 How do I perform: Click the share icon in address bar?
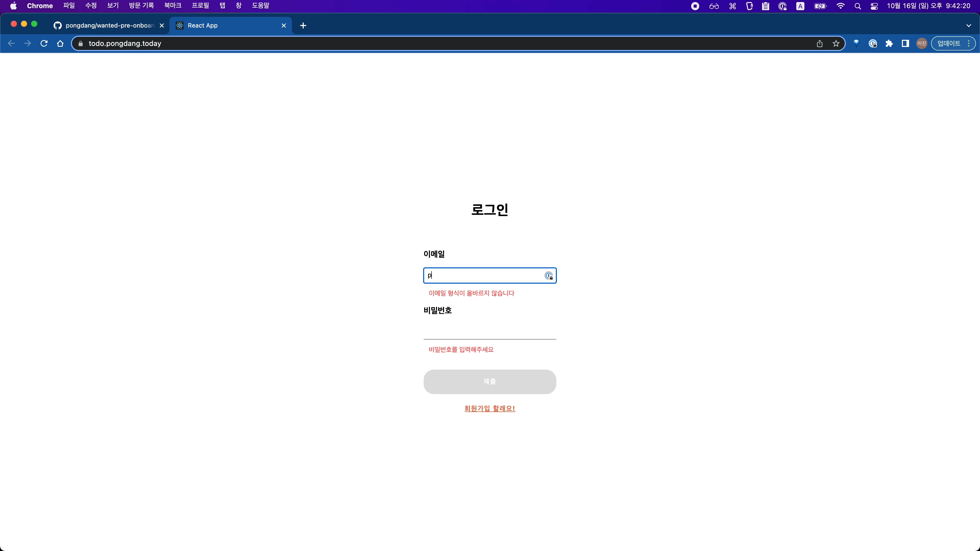click(x=819, y=43)
